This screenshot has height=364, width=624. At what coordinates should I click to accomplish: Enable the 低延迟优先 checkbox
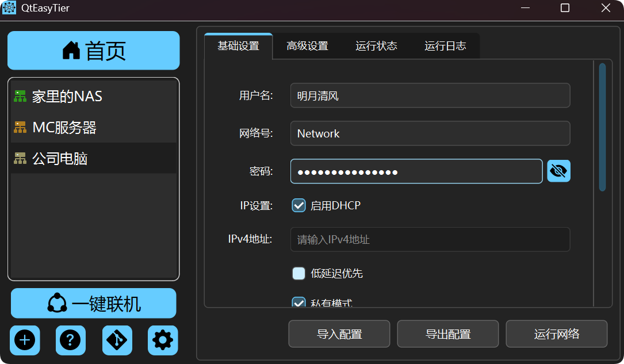click(x=298, y=274)
